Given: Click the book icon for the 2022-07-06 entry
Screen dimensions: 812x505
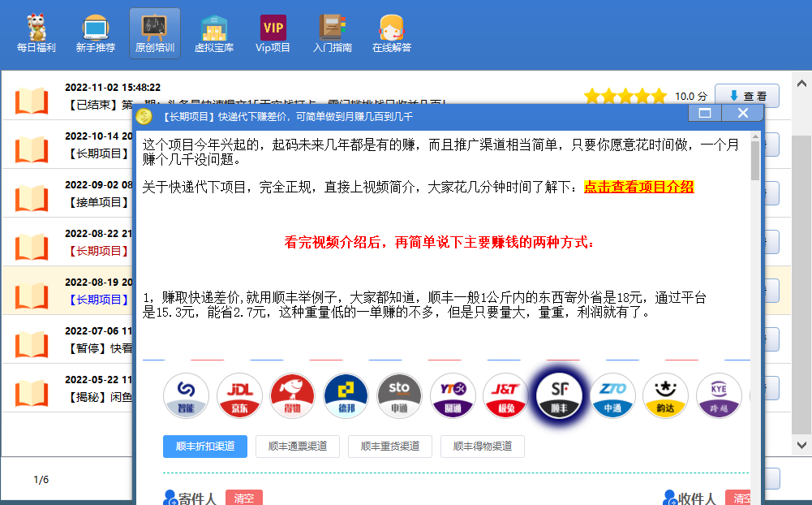Looking at the screenshot, I should click(x=32, y=344).
